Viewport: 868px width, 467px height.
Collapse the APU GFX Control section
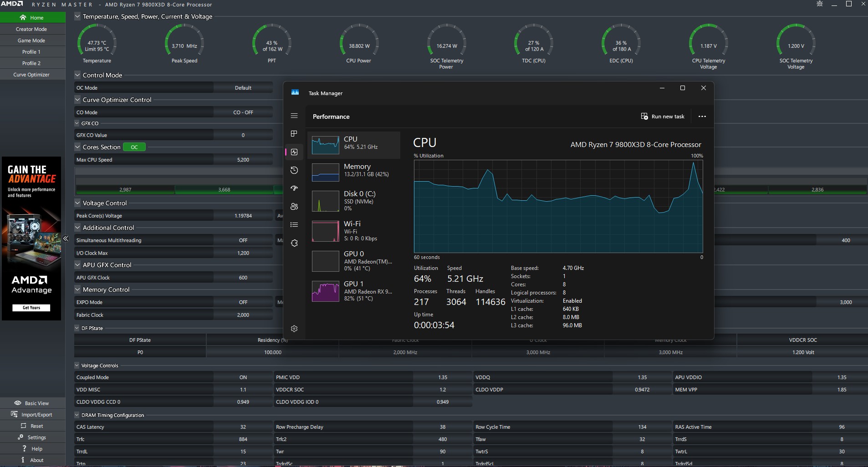point(77,265)
